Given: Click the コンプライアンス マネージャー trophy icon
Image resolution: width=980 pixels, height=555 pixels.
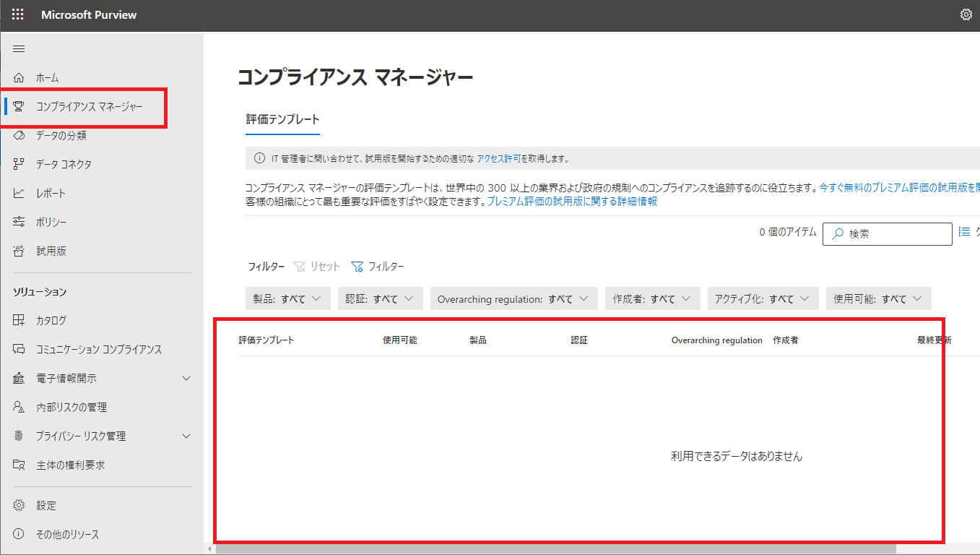Looking at the screenshot, I should click(x=19, y=106).
